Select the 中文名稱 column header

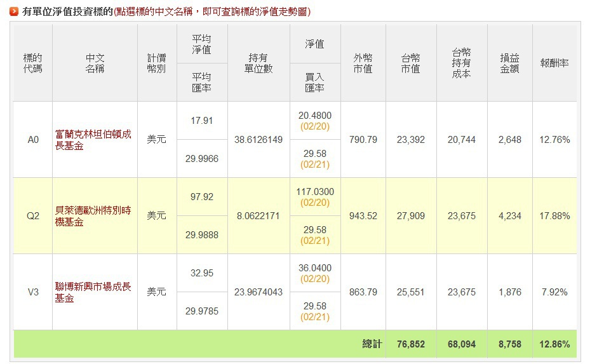[95, 63]
